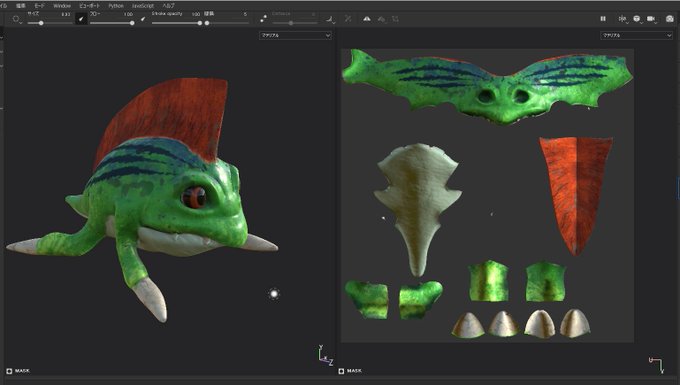Viewport: 680px width, 385px height.
Task: Toggle MASK checkbox in the 2D viewport
Action: pyautogui.click(x=341, y=371)
